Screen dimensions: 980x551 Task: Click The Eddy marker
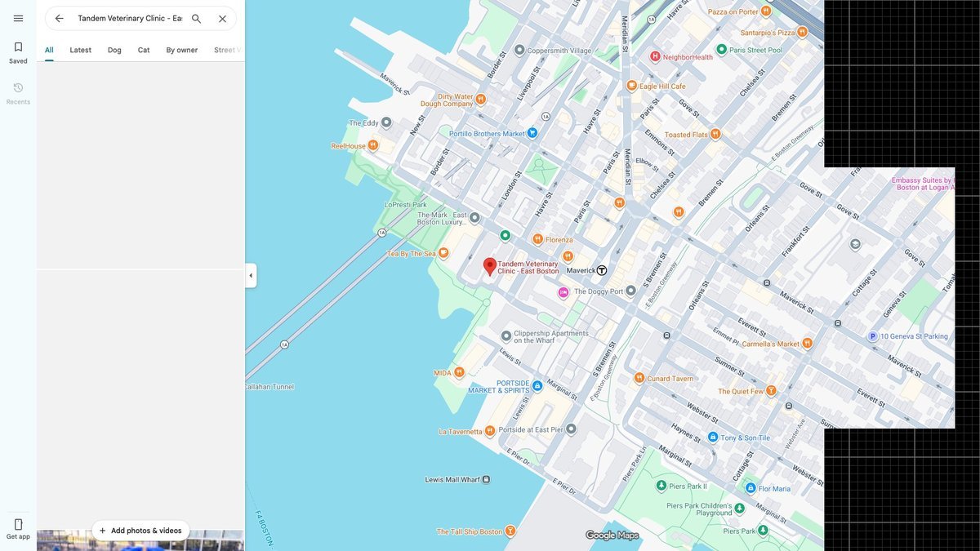pyautogui.click(x=386, y=123)
